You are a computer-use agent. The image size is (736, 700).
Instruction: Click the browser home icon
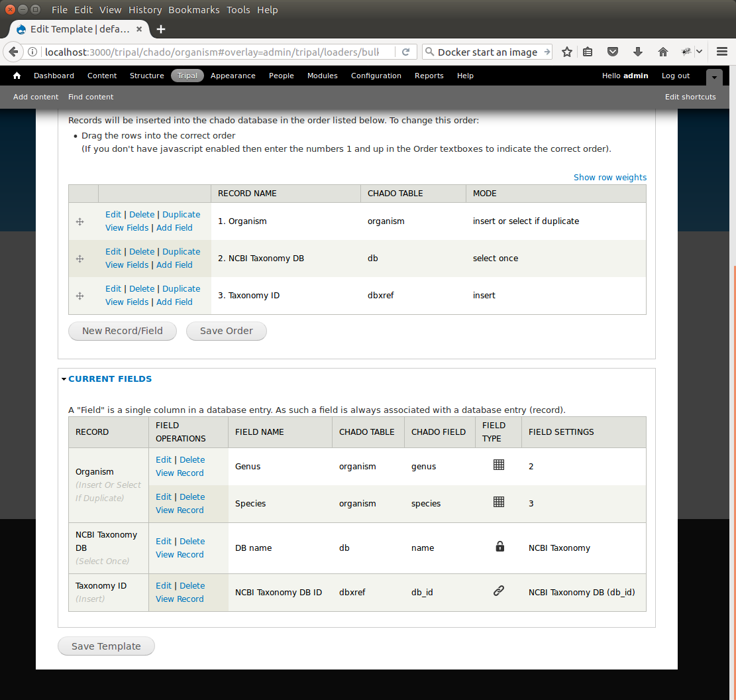click(x=662, y=52)
